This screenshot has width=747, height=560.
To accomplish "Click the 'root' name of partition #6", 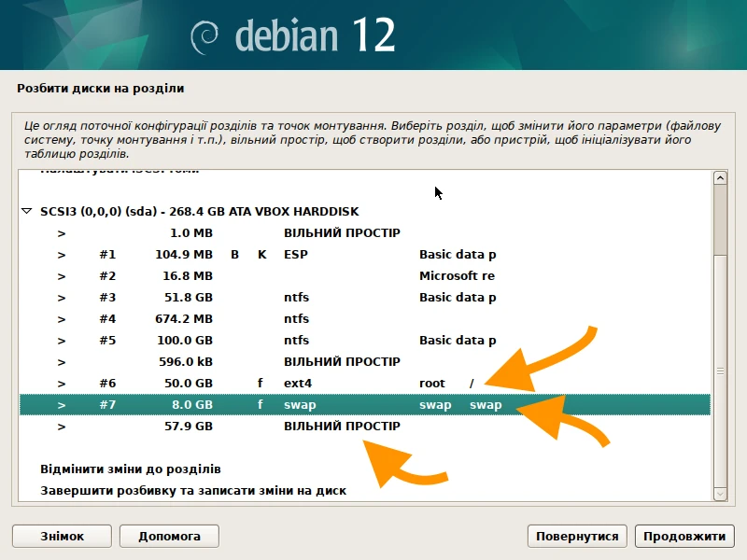I will click(x=431, y=384).
